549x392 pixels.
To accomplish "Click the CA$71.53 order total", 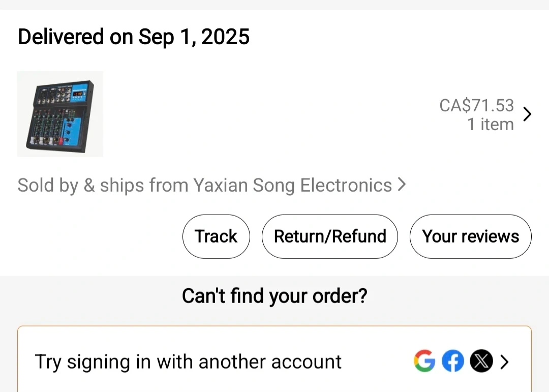I will point(476,105).
